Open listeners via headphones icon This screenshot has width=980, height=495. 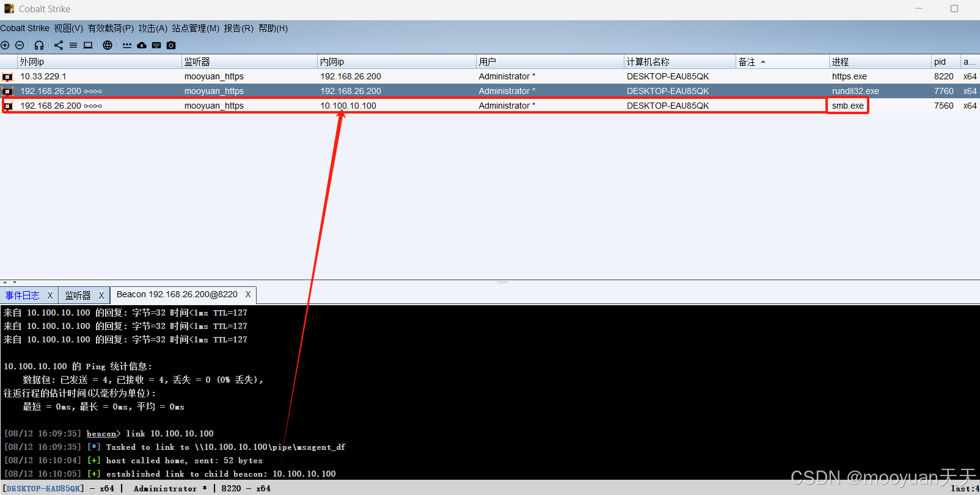39,45
